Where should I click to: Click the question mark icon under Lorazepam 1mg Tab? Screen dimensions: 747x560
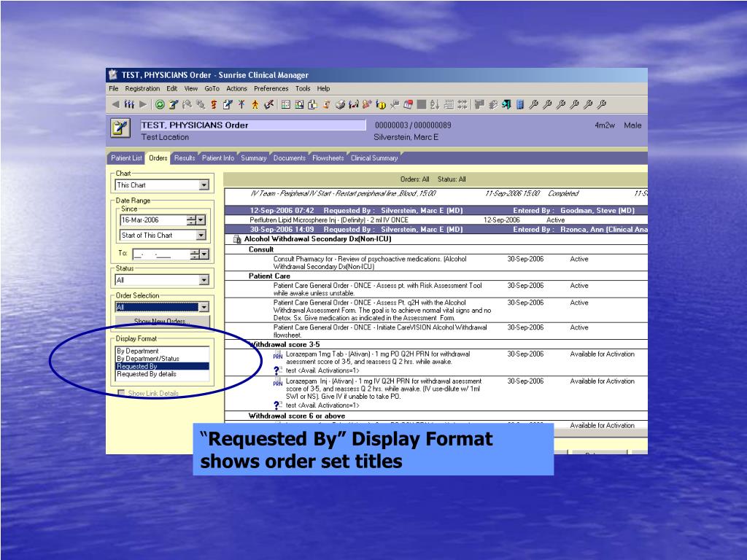(278, 370)
